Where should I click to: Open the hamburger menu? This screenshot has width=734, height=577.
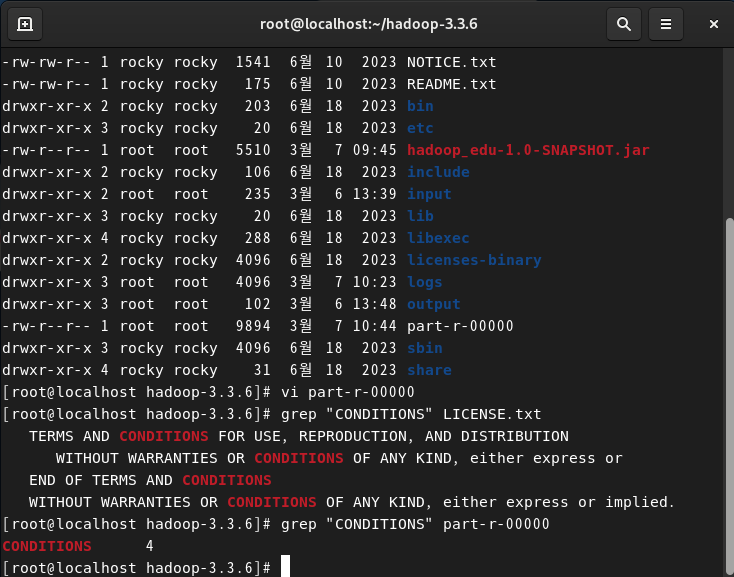click(x=666, y=24)
